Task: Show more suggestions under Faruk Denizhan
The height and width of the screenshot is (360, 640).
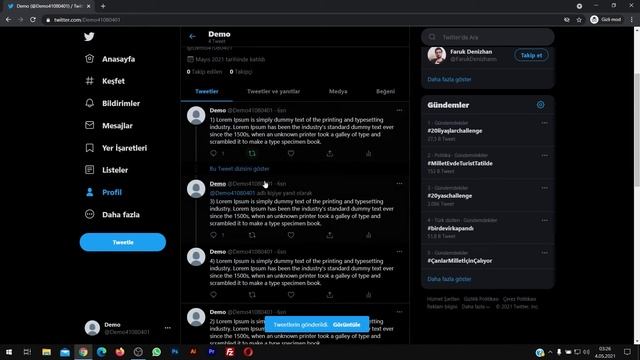Action: [449, 79]
